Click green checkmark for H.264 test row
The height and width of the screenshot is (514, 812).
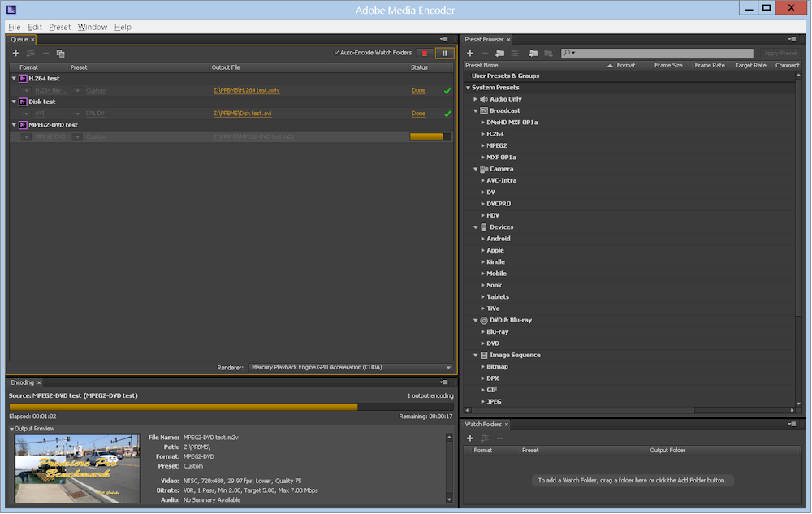pyautogui.click(x=447, y=91)
